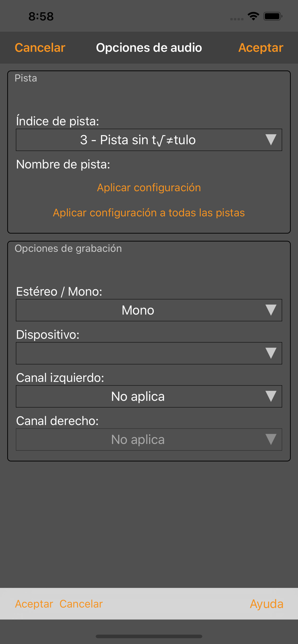Open Ayuda from the bottom toolbar
Image resolution: width=298 pixels, height=644 pixels.
point(266,604)
